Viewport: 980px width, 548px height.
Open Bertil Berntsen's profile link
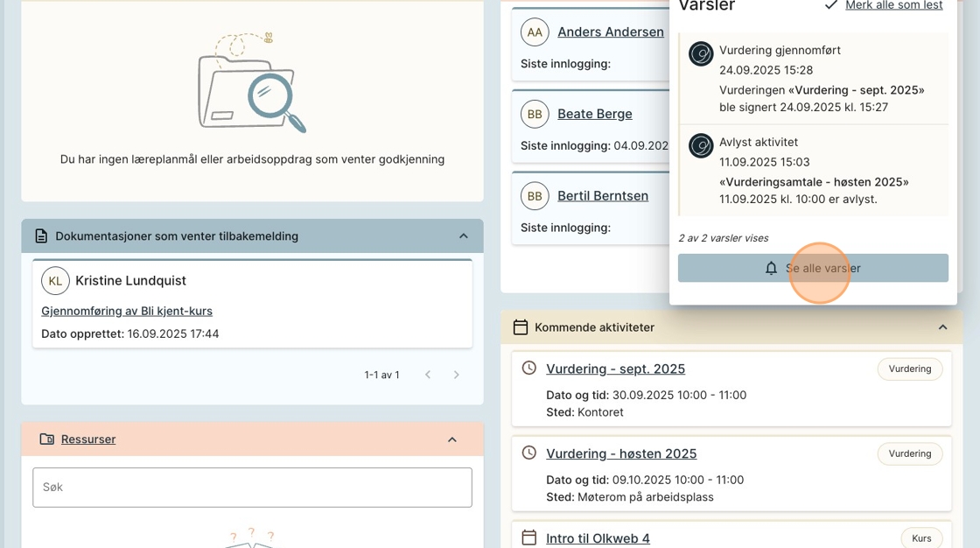[x=603, y=195]
